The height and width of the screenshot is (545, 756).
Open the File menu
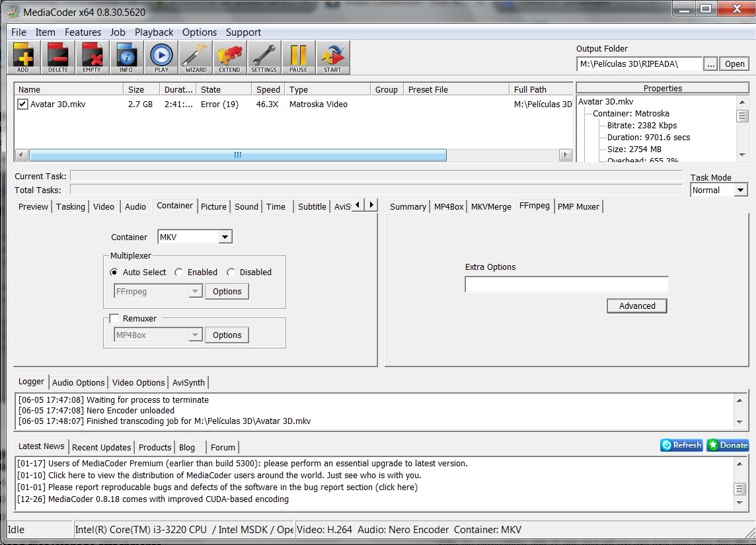(19, 32)
